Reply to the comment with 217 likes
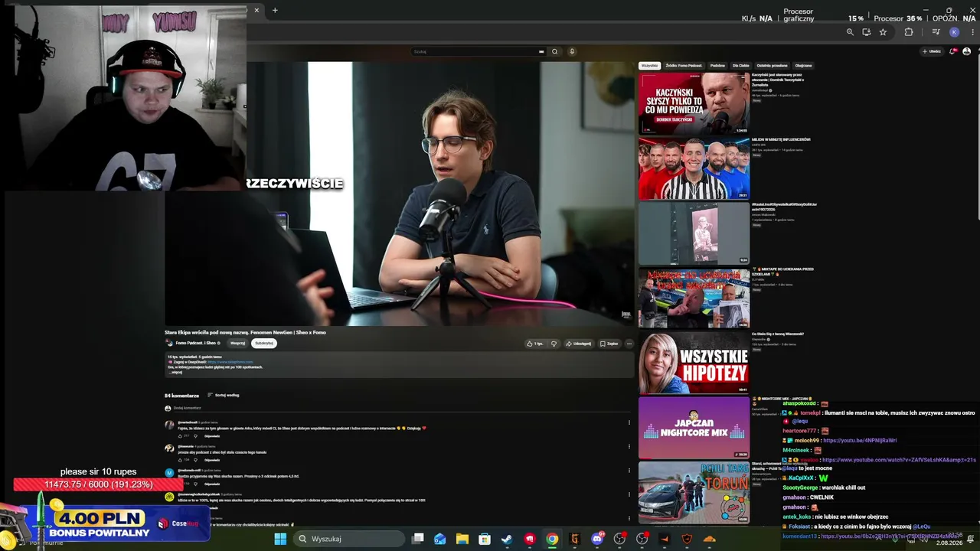The height and width of the screenshot is (551, 980). (x=212, y=436)
